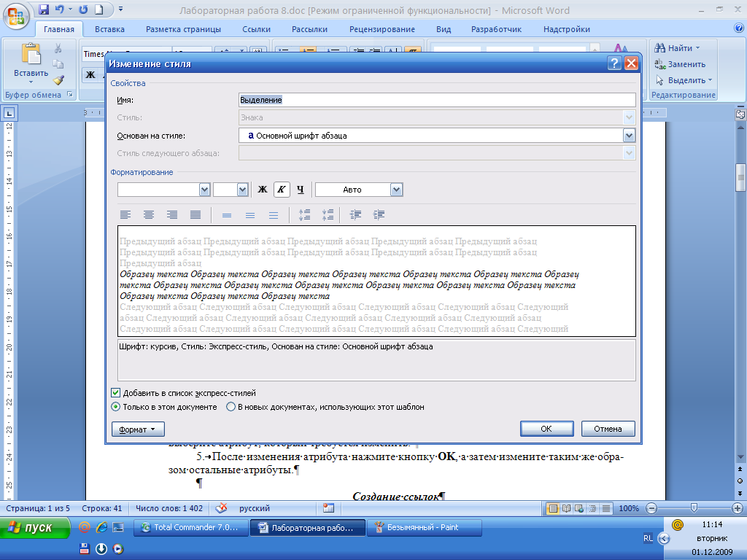Open the Рецензирование ribbon tab
Viewport: 747px width, 560px height.
[382, 29]
